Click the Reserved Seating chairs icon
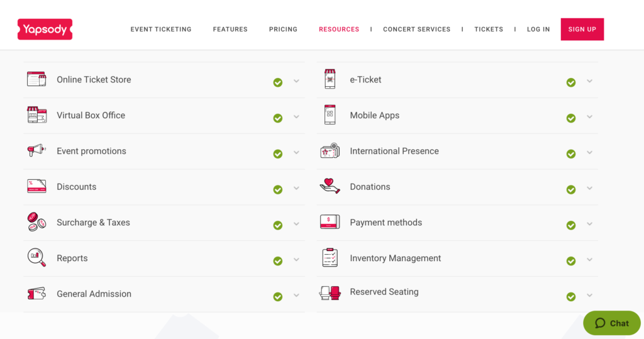644x339 pixels. pos(330,292)
